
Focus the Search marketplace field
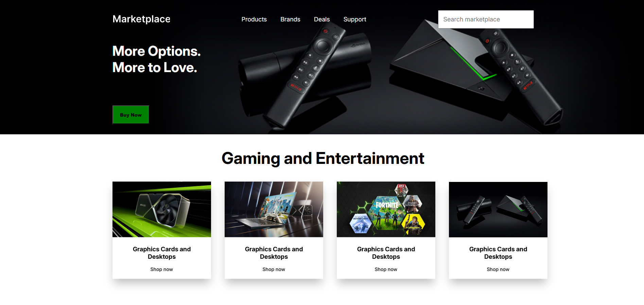[486, 19]
